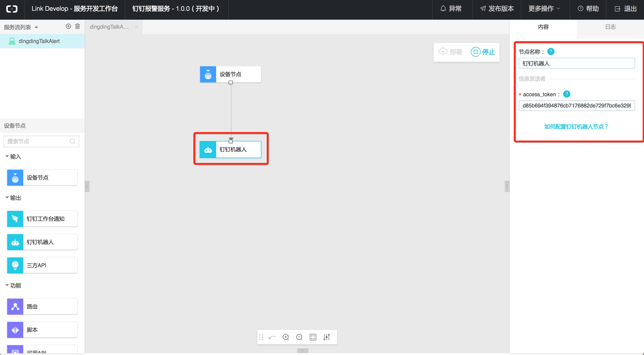This screenshot has height=355, width=644.
Task: Click the 设备节点 section header
Action: (x=42, y=126)
